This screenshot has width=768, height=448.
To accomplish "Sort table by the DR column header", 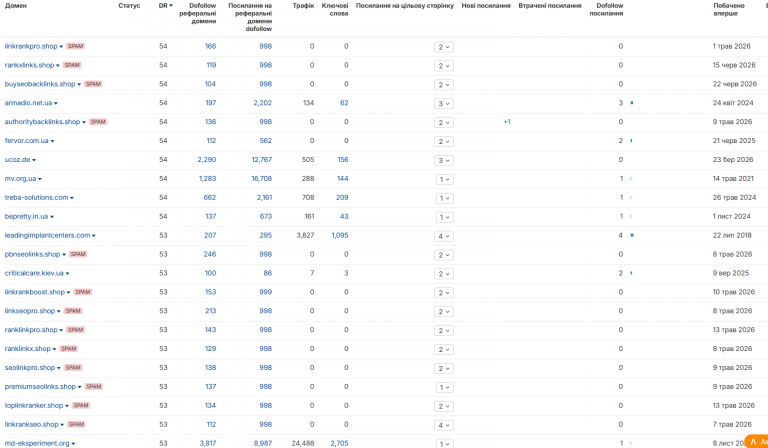I will coord(166,6).
